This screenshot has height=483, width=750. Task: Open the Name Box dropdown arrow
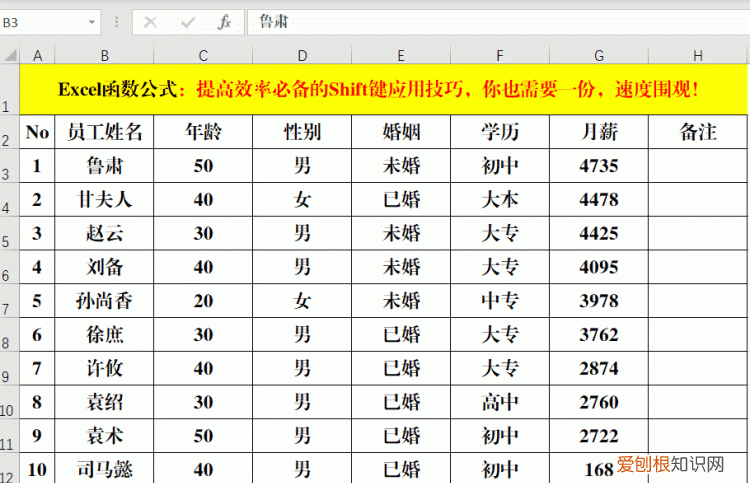[x=91, y=22]
